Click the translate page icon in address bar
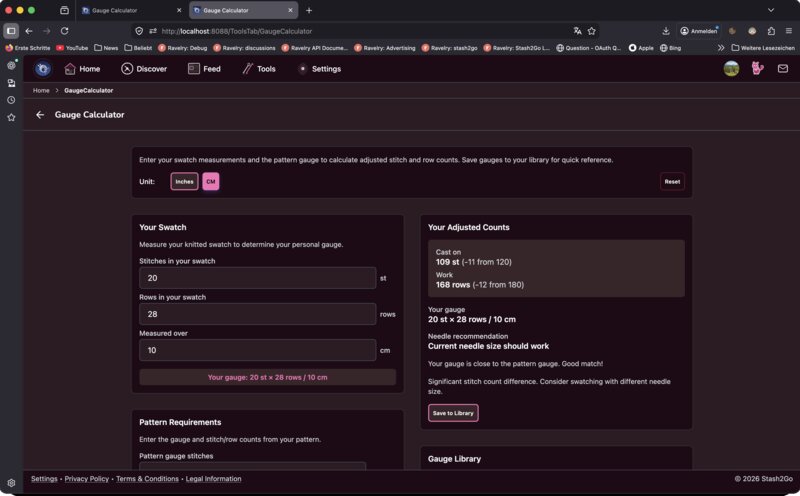800x496 pixels. [x=577, y=31]
